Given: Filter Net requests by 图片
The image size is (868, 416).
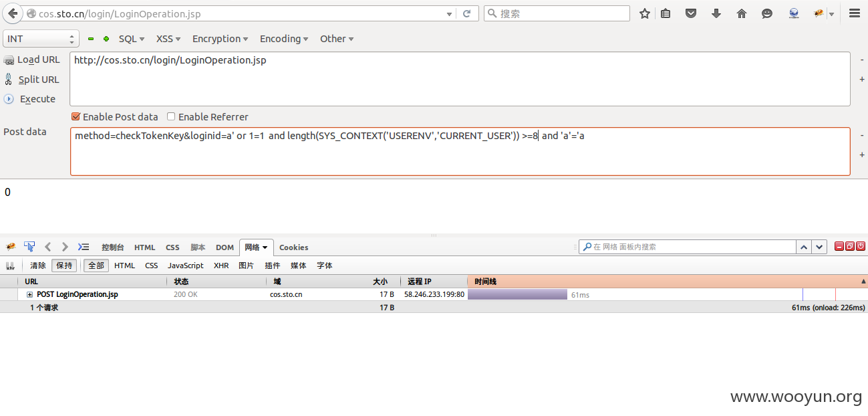Looking at the screenshot, I should (x=246, y=266).
